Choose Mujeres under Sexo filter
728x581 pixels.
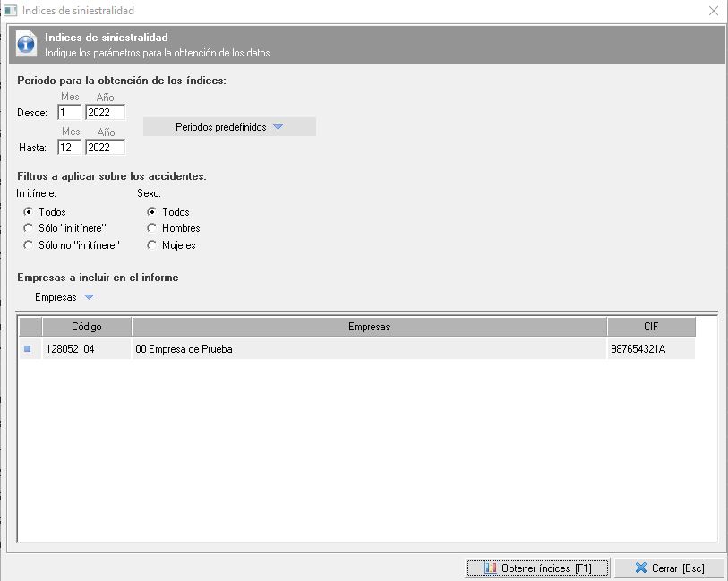coord(152,245)
